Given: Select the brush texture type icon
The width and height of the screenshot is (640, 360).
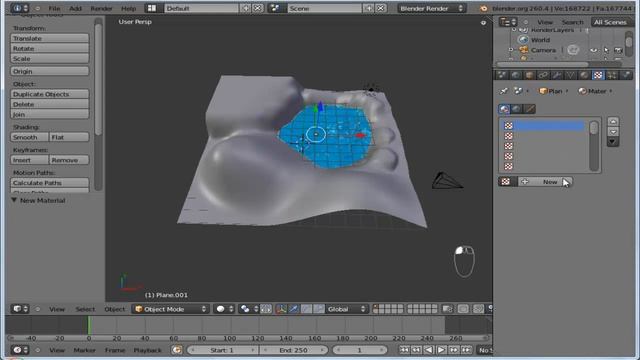Looking at the screenshot, I should click(x=529, y=109).
